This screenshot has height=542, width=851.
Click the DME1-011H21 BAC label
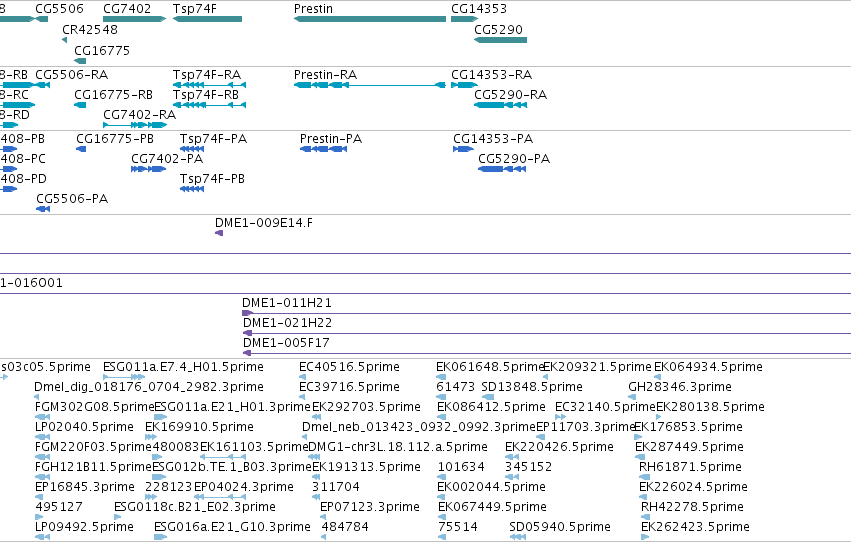pos(287,302)
